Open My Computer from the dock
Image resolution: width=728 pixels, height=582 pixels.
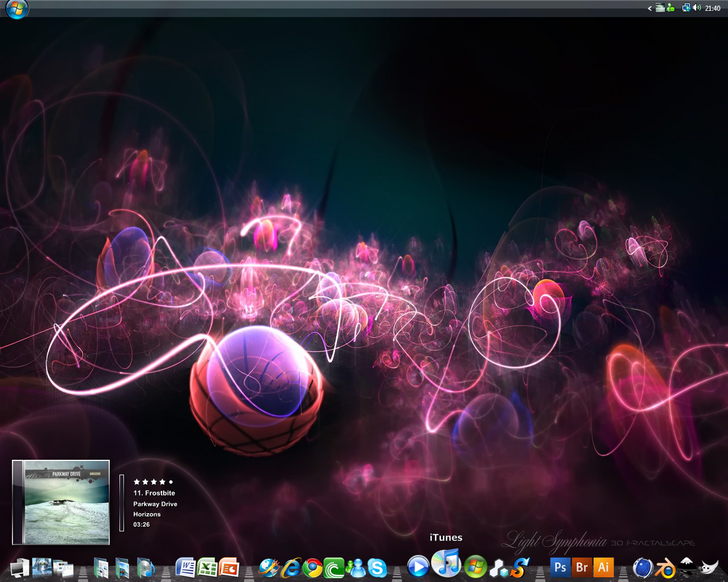[x=20, y=568]
